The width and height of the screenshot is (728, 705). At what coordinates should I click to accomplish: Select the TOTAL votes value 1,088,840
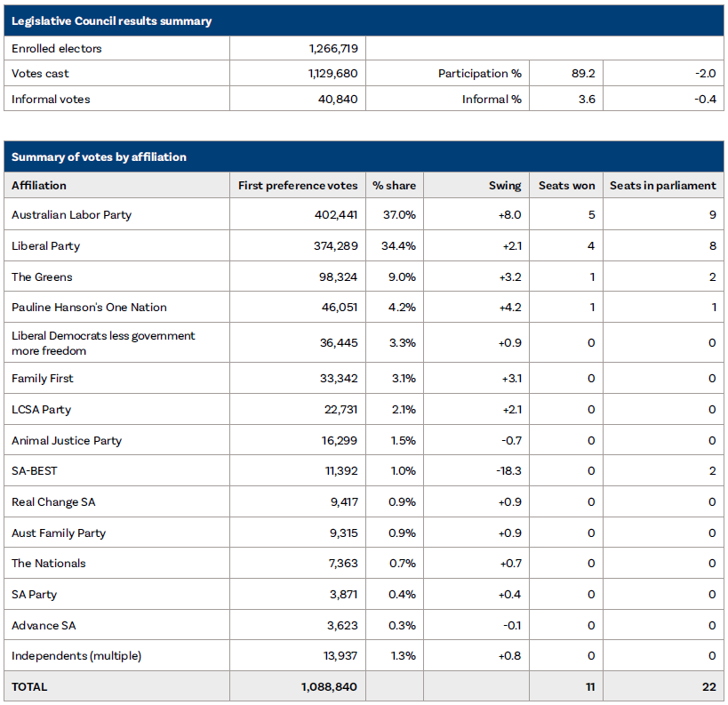[x=325, y=686]
